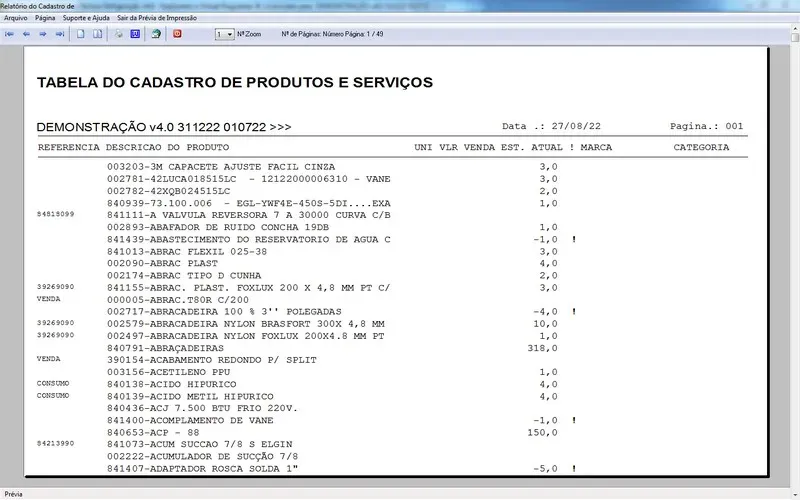Viewport: 800px width, 500px height.
Task: Open the Arquivo menu
Action: pos(16,19)
